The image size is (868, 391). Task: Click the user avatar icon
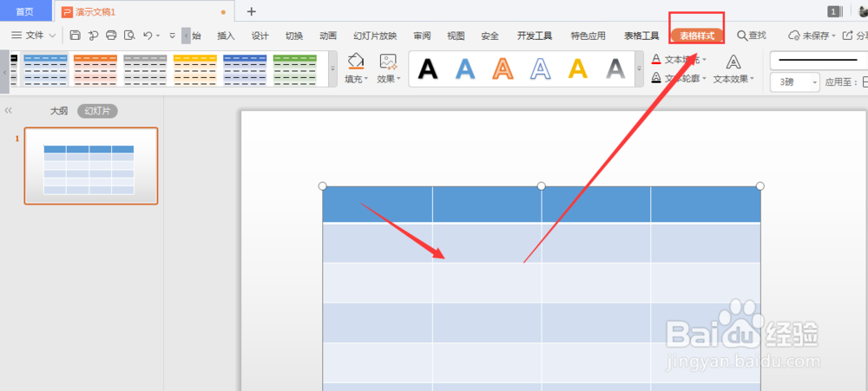(863, 11)
